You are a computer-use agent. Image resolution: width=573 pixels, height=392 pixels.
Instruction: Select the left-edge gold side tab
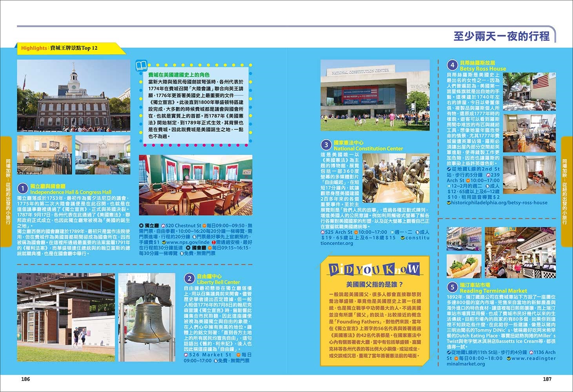pyautogui.click(x=7, y=192)
